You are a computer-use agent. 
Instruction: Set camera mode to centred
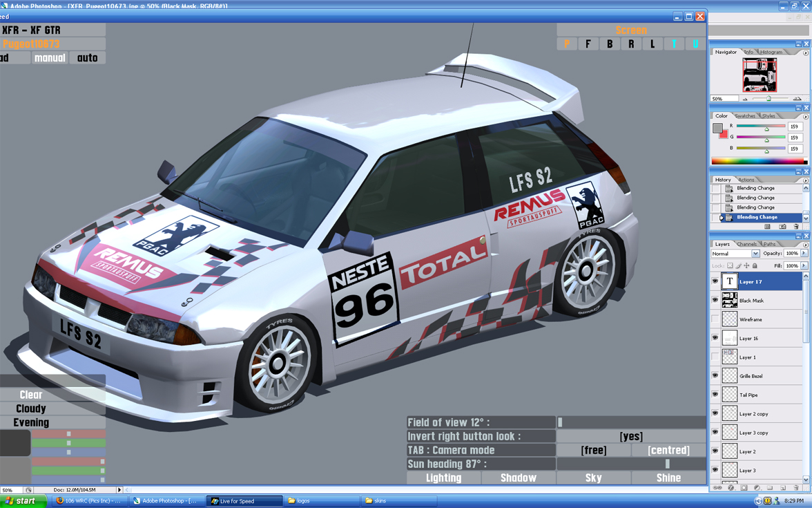(668, 450)
